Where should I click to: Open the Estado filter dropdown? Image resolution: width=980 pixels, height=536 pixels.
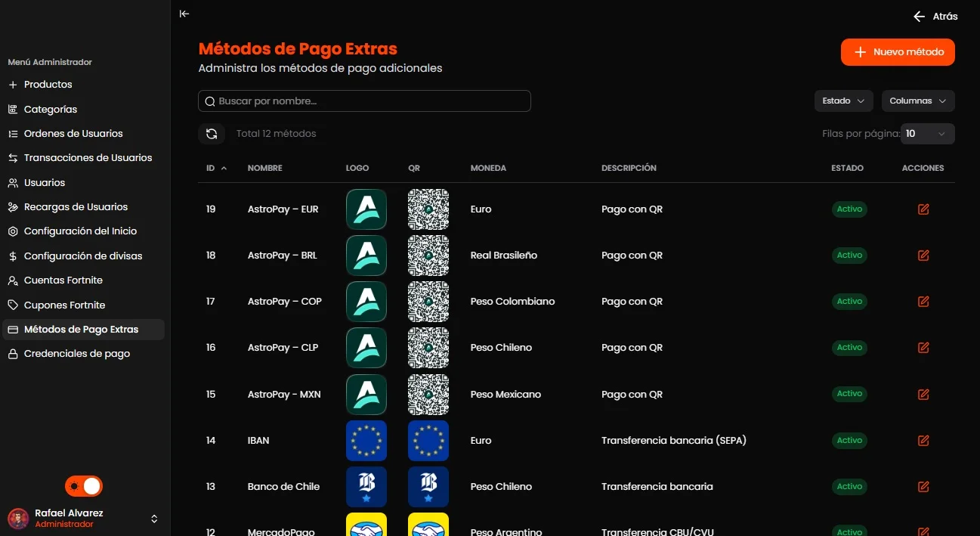tap(843, 101)
